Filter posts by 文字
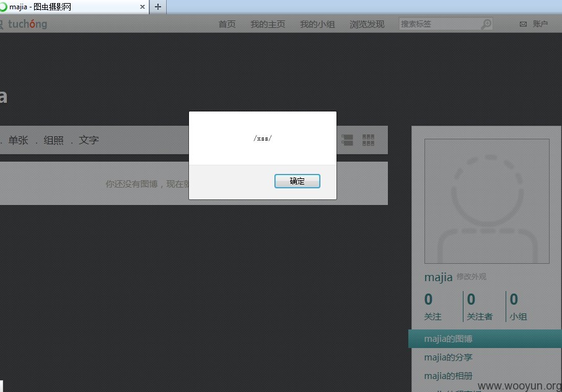 (x=89, y=140)
